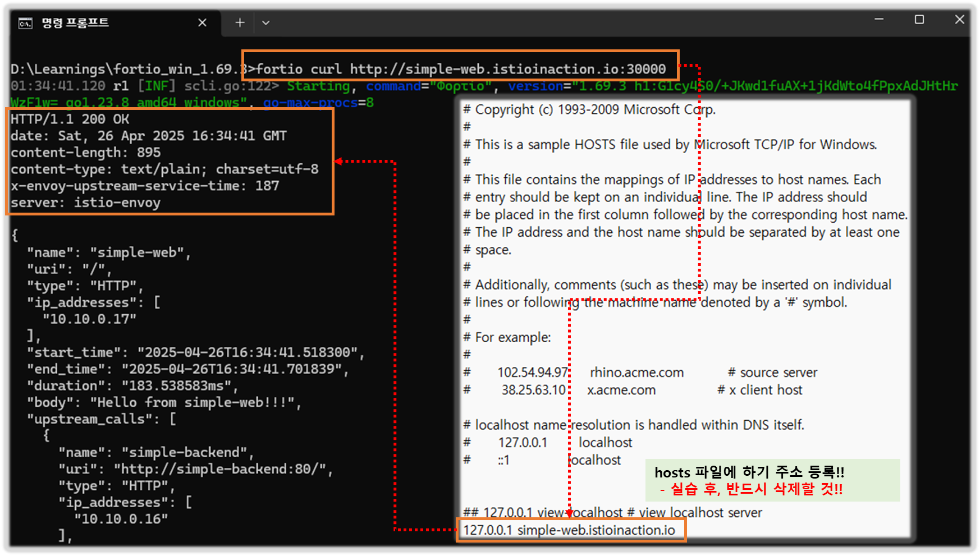Click '# For example:' line in hosts file
Image resolution: width=980 pixels, height=556 pixels.
(507, 337)
